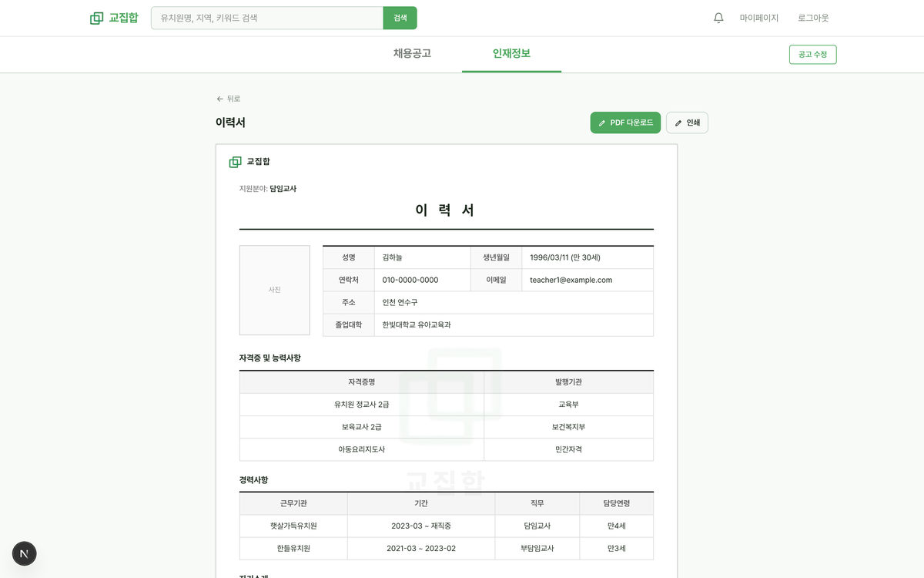Click the 이메일 label cell

coord(497,280)
